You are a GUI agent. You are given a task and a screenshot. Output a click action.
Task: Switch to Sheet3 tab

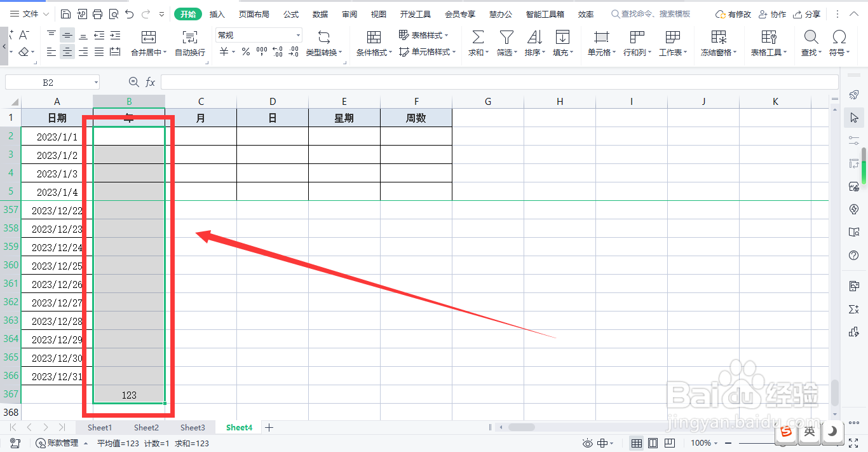(x=193, y=428)
